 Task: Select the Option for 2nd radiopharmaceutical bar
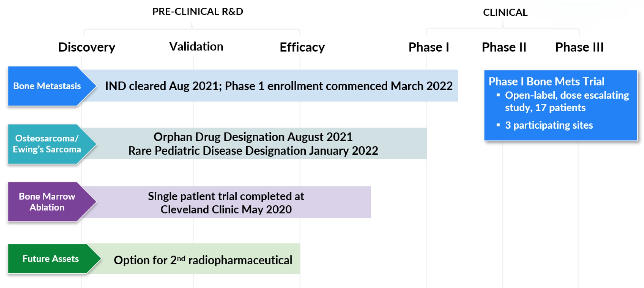203,260
